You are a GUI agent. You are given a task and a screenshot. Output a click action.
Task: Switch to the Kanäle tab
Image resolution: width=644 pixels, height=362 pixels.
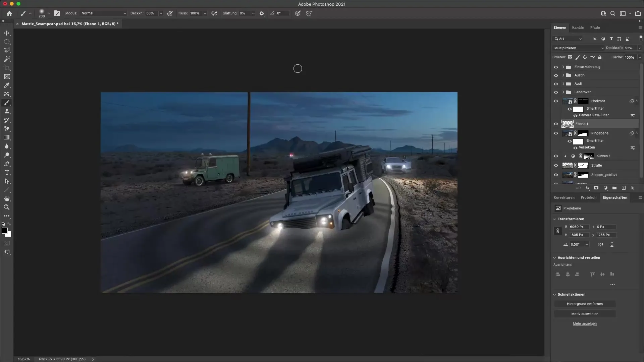pos(578,27)
